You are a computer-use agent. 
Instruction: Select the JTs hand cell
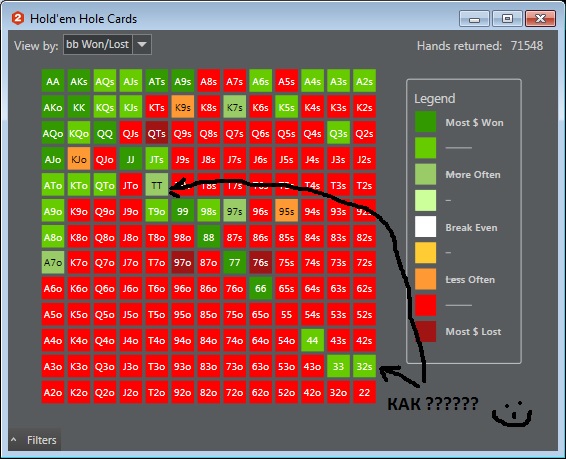coord(157,159)
